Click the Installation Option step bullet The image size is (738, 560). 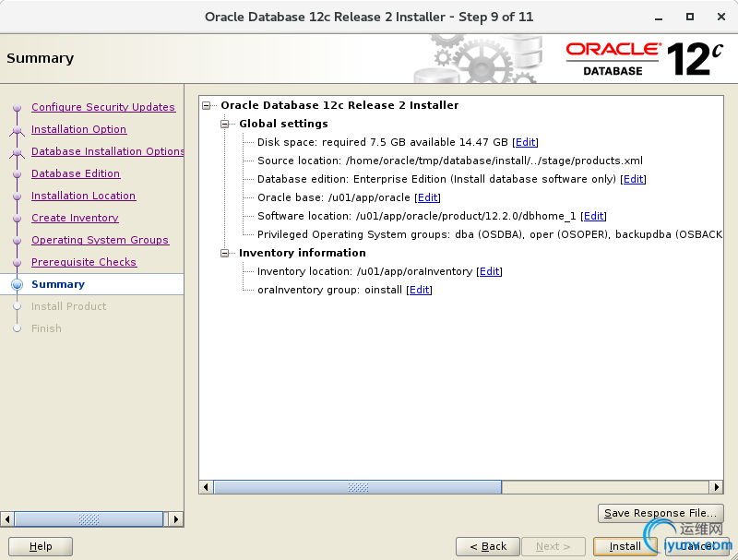(x=18, y=130)
